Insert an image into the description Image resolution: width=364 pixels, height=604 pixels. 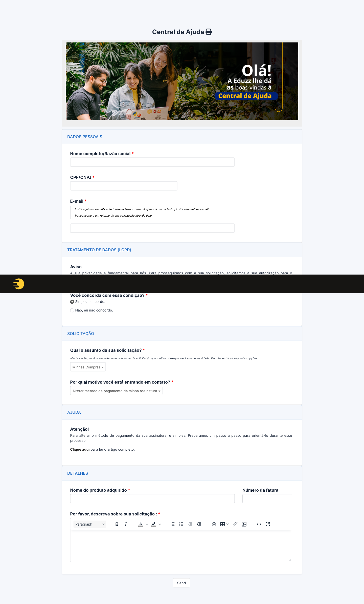tap(244, 524)
